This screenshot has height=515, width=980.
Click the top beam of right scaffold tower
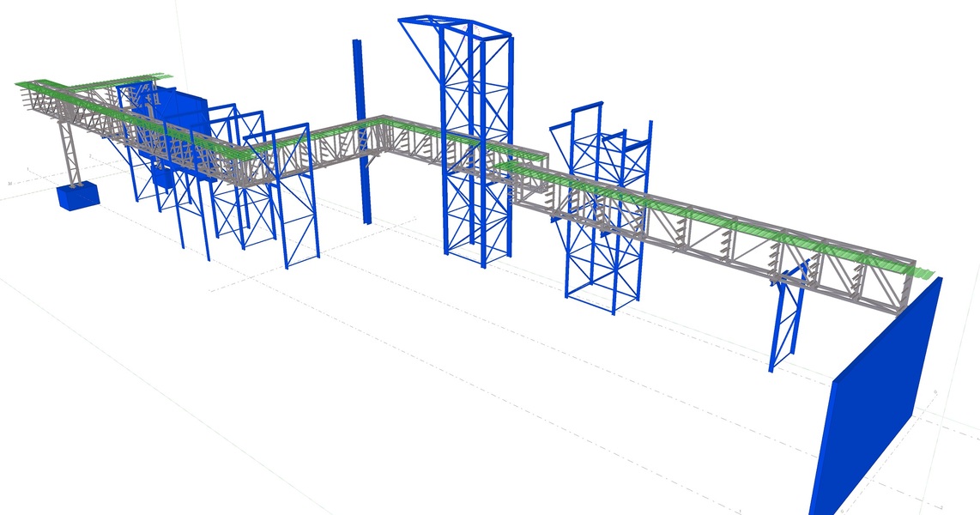pyautogui.click(x=587, y=108)
